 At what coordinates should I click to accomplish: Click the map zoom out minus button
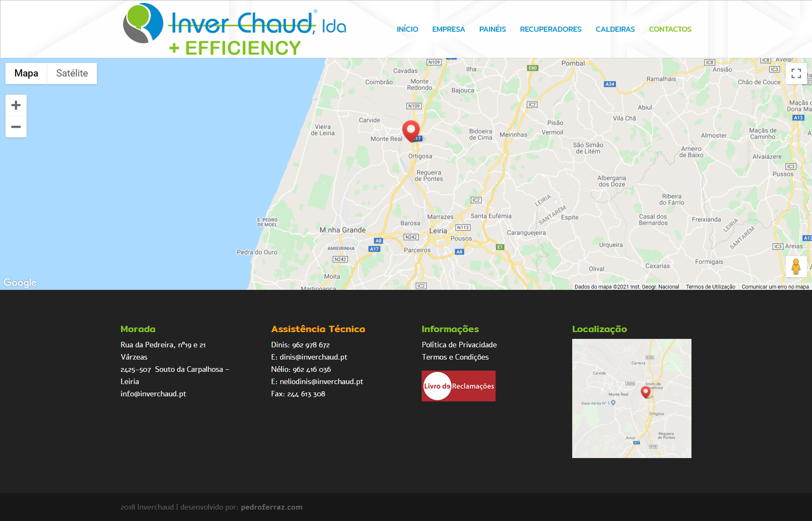16,127
